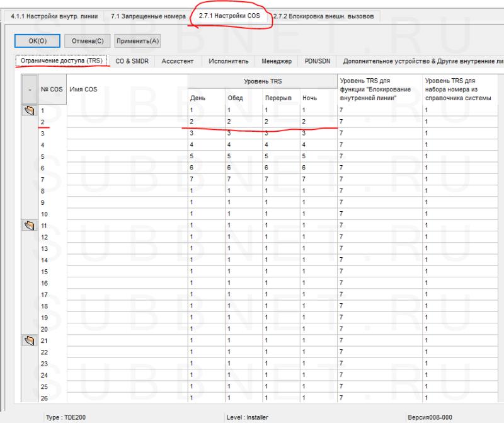The width and height of the screenshot is (504, 423).
Task: Select the PDN/SDN sub-tab
Action: click(317, 61)
